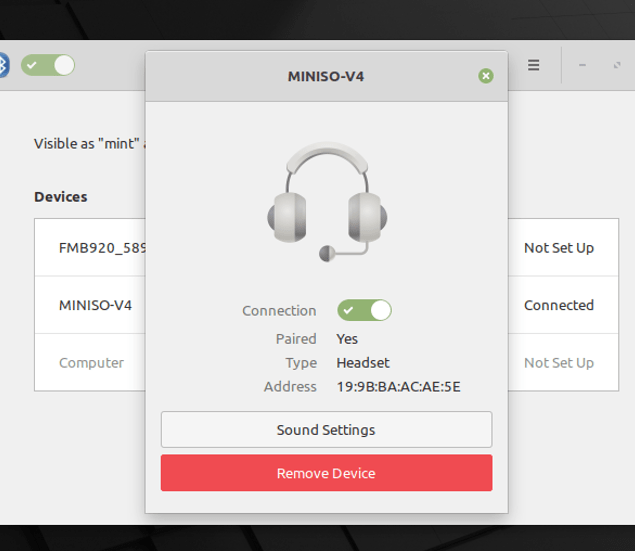
Task: Click the Connected status of MINISO-V4
Action: (559, 305)
